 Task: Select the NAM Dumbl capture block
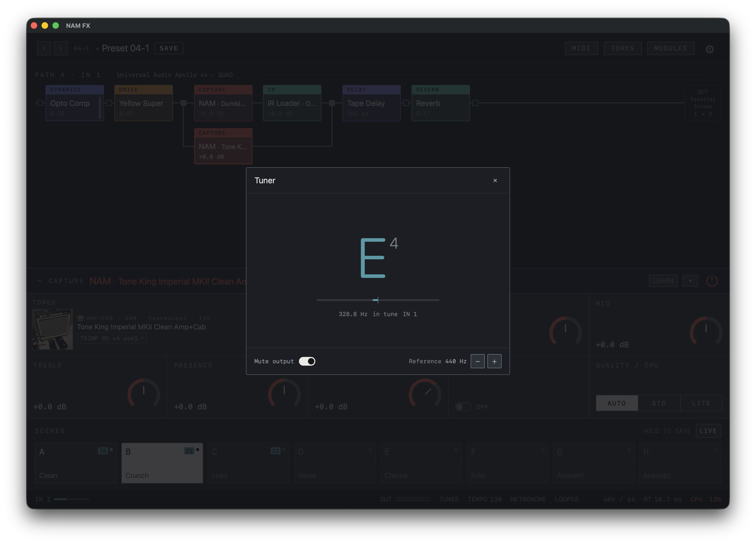click(x=223, y=103)
